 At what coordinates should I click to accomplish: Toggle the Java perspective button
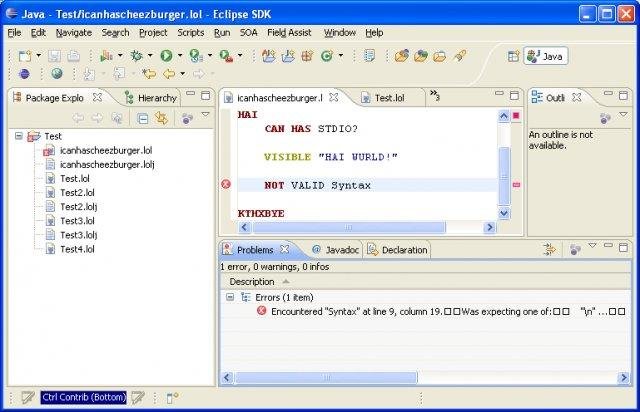pos(545,56)
